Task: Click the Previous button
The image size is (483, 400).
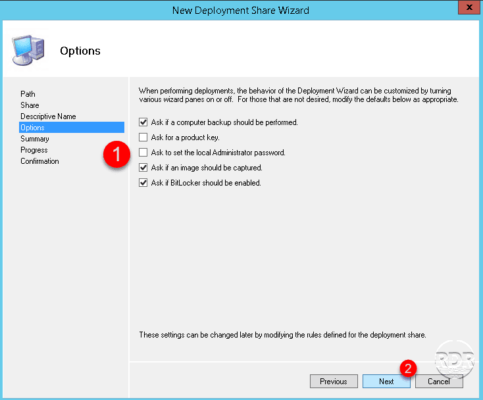Action: [334, 381]
